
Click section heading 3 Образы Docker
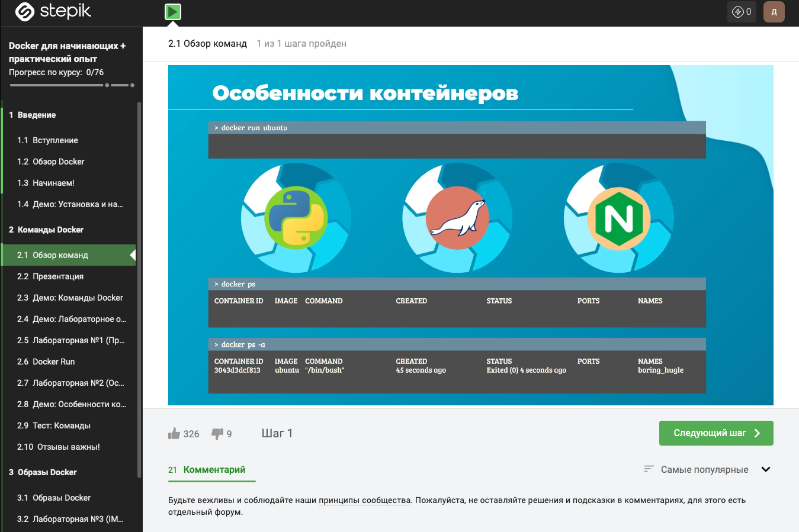click(x=43, y=472)
